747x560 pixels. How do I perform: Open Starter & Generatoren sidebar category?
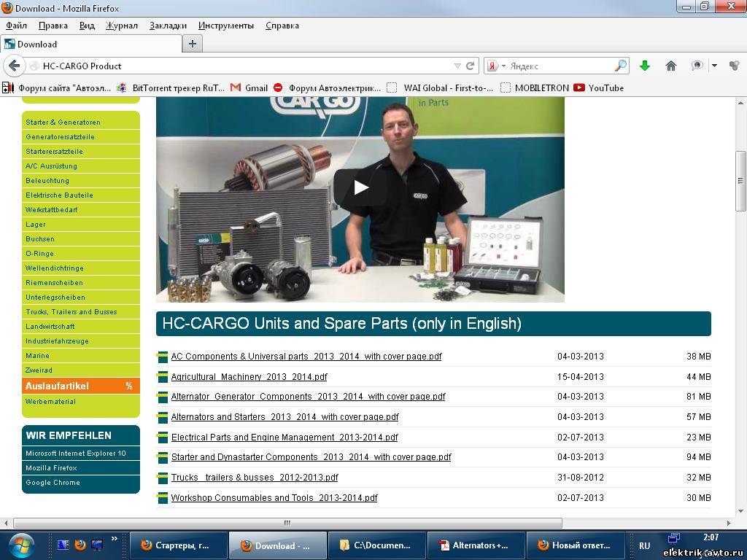pos(80,122)
